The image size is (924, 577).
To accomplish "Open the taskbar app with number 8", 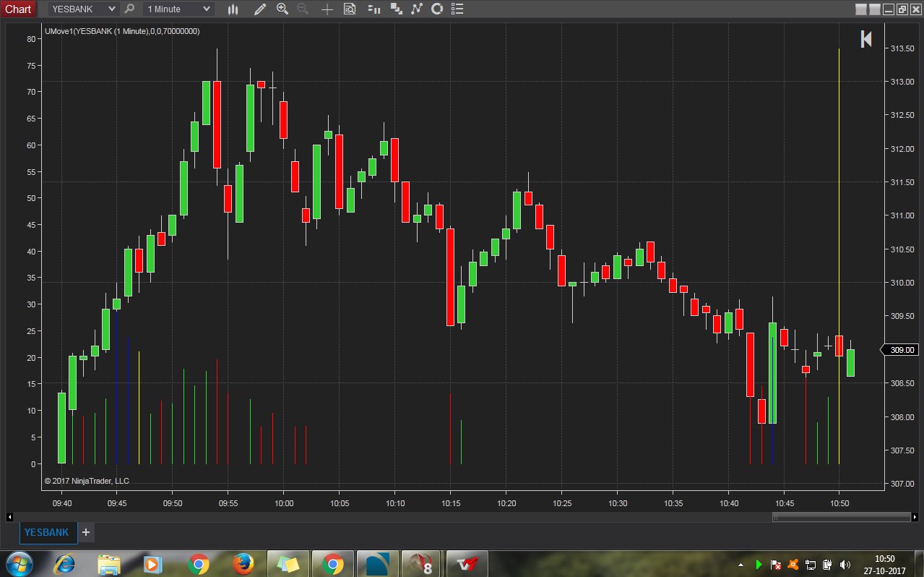I will [x=422, y=564].
